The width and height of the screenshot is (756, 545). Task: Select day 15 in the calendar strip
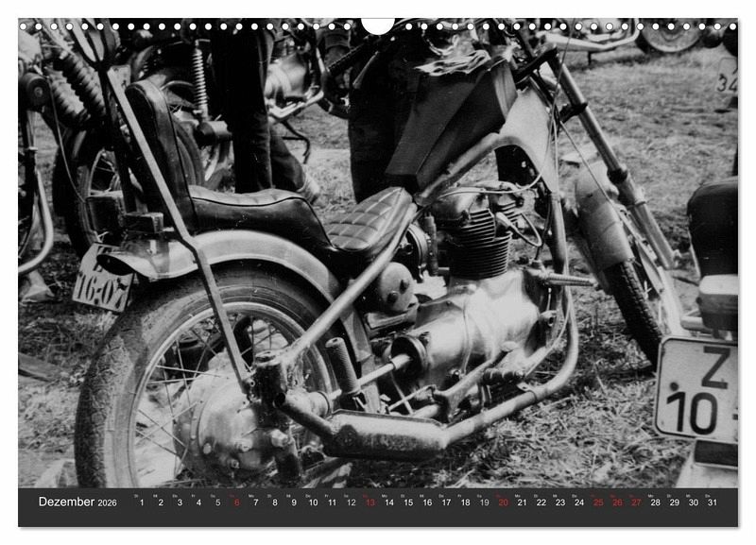point(407,502)
